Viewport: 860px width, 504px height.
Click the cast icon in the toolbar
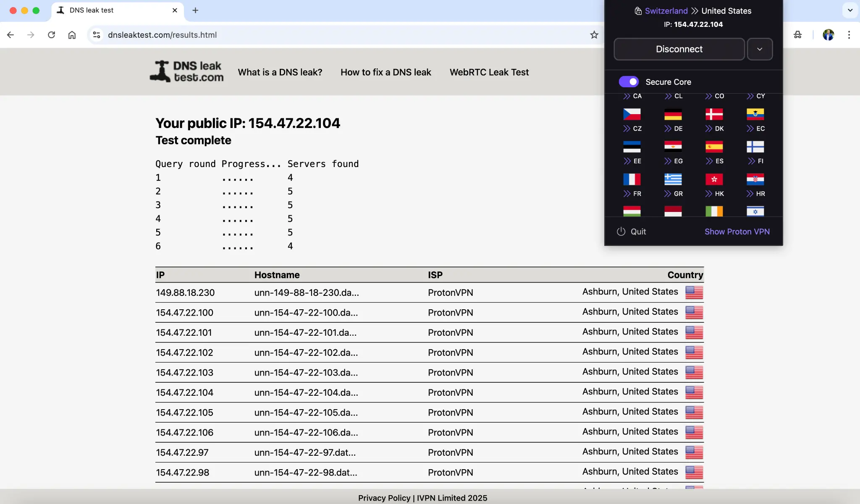point(797,35)
